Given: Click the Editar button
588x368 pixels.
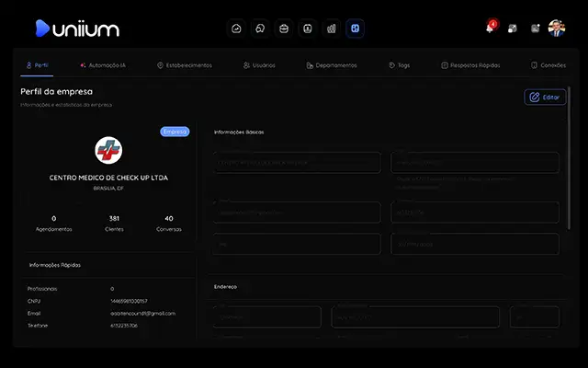Looking at the screenshot, I should [545, 98].
